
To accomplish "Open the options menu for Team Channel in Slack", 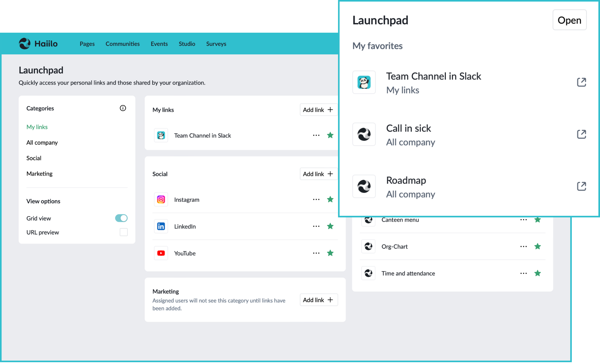I will pyautogui.click(x=316, y=135).
